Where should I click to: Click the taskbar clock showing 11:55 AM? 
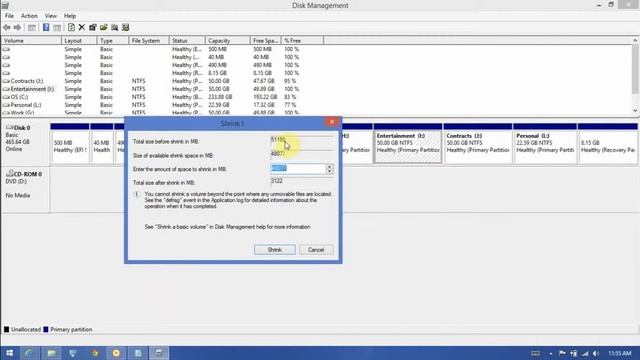point(620,353)
